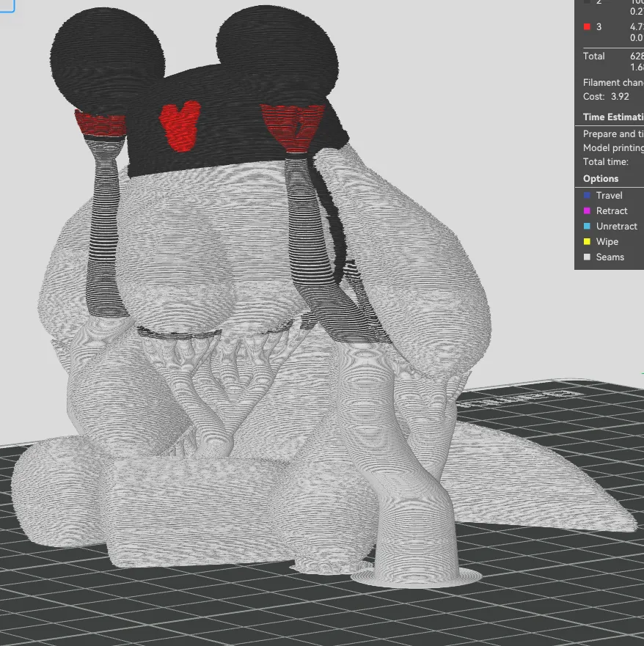Click the yellow Wipe color swatch

tap(587, 241)
